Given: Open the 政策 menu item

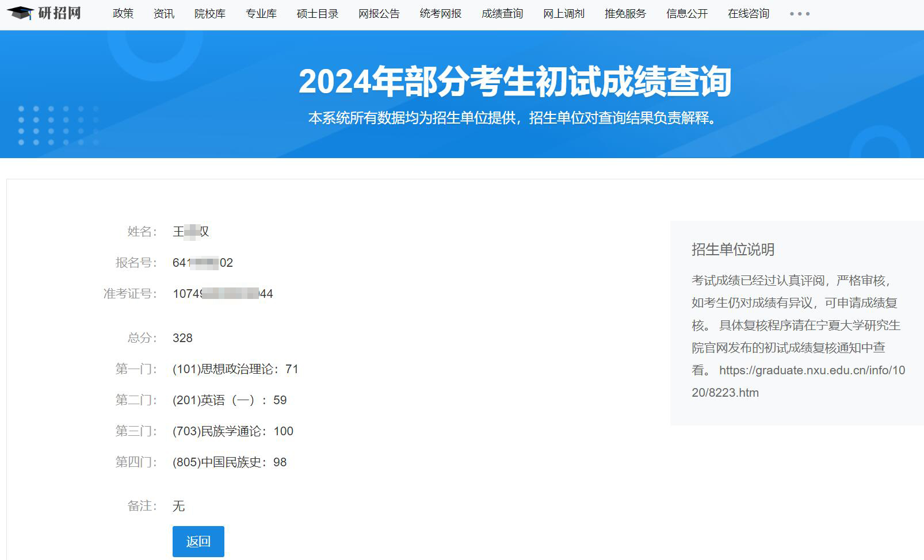Looking at the screenshot, I should pos(123,14).
